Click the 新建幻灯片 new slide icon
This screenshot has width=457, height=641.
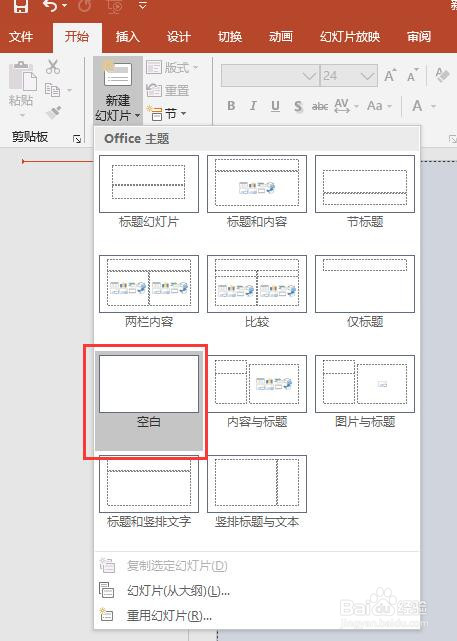pos(117,74)
